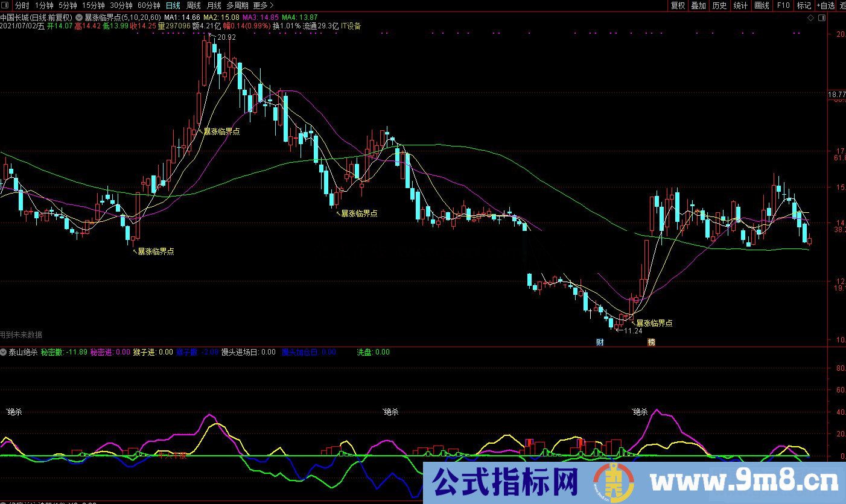Toggle the left panel icon beside 分时
The image size is (846, 504).
click(6, 5)
